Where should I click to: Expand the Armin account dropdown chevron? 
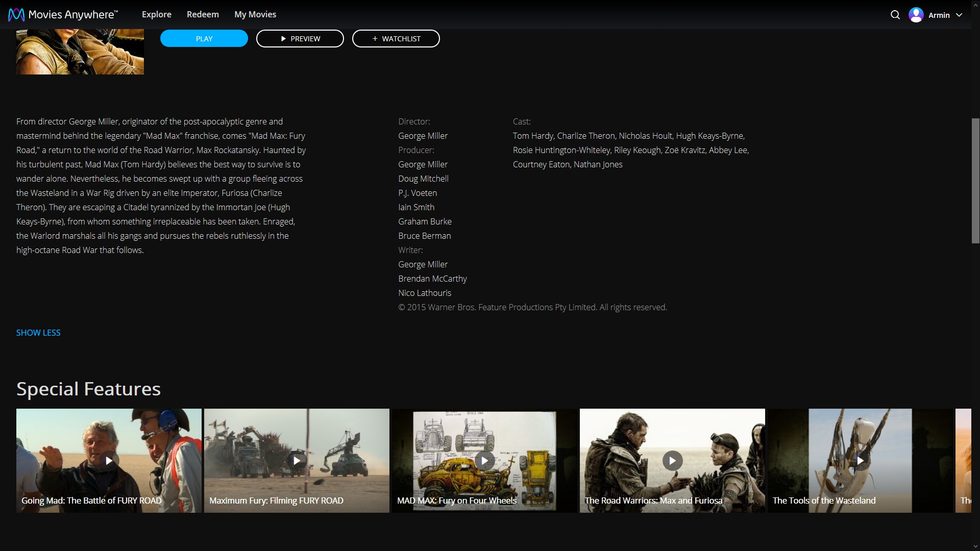pos(959,15)
